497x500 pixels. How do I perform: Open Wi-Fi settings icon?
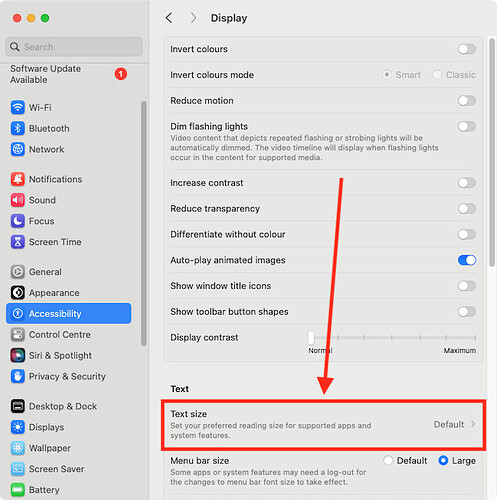pyautogui.click(x=17, y=107)
